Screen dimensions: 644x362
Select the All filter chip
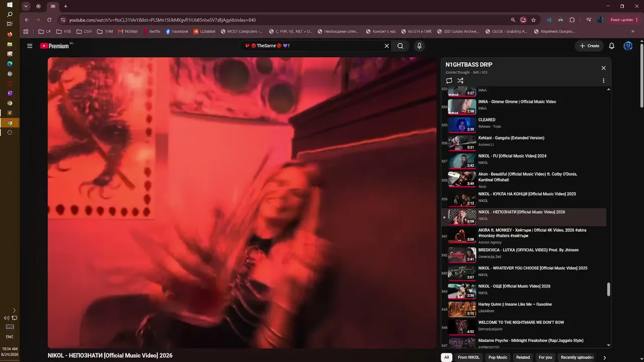coord(446,357)
